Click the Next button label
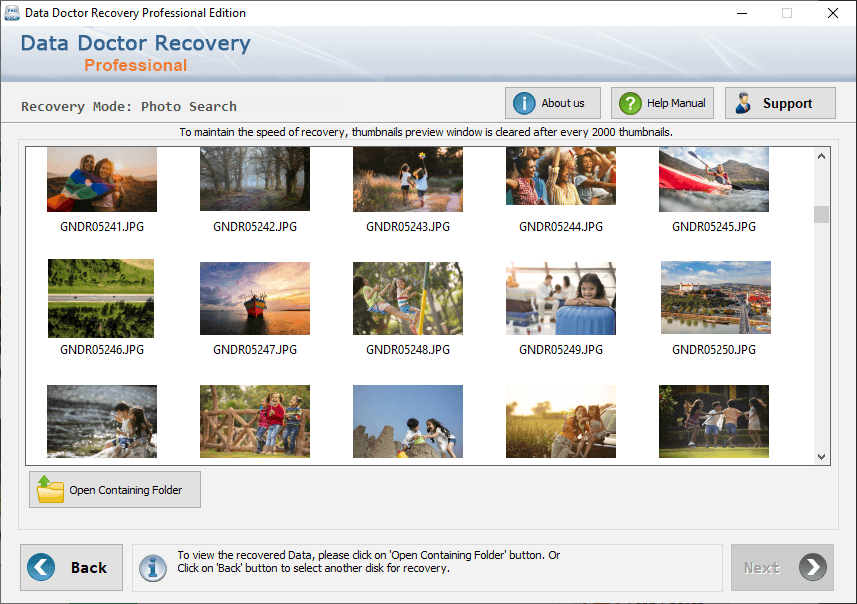Viewport: 857px width, 604px height. pos(762,568)
